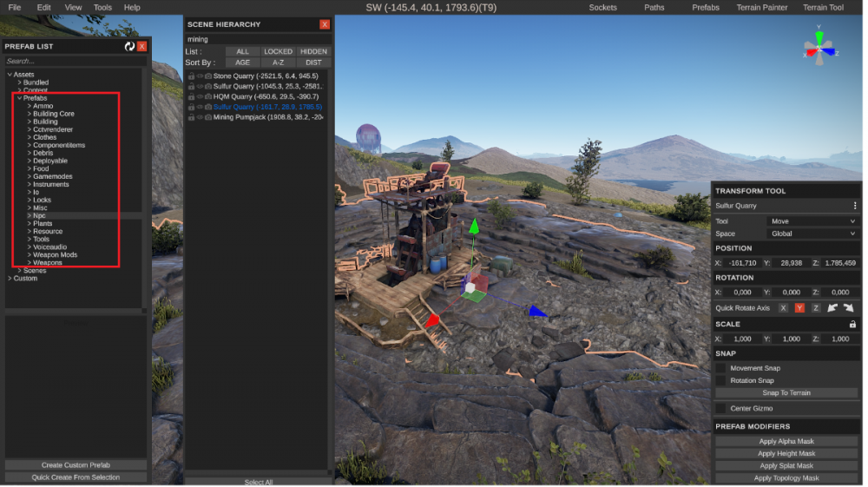This screenshot has height=487, width=868.
Task: Enable the Movement Snap checkbox
Action: 720,368
